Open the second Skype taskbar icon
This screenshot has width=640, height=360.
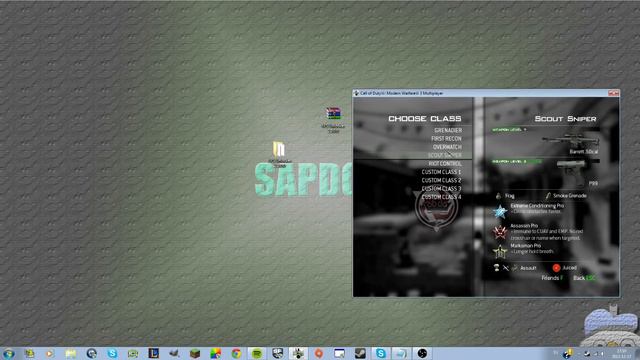click(x=380, y=353)
